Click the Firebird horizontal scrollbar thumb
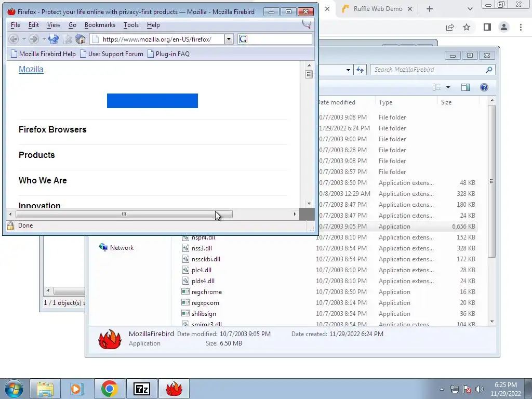532x399 pixels. point(124,214)
